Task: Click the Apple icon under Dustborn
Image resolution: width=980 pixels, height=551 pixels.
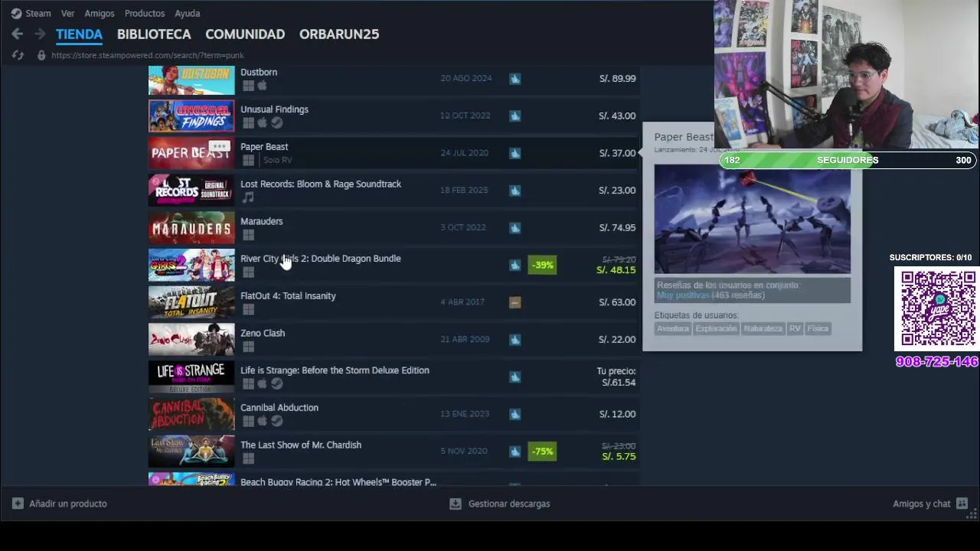Action: pos(262,86)
